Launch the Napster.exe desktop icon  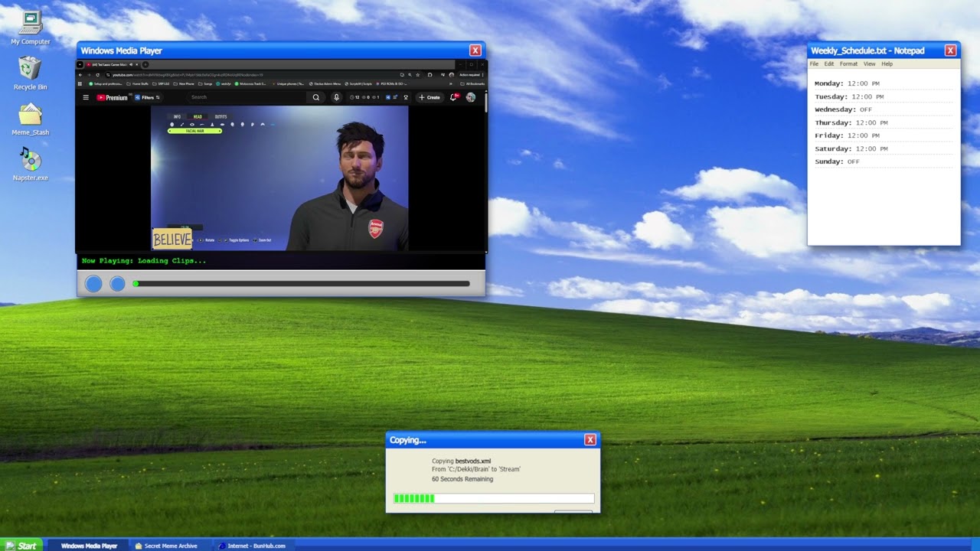31,165
